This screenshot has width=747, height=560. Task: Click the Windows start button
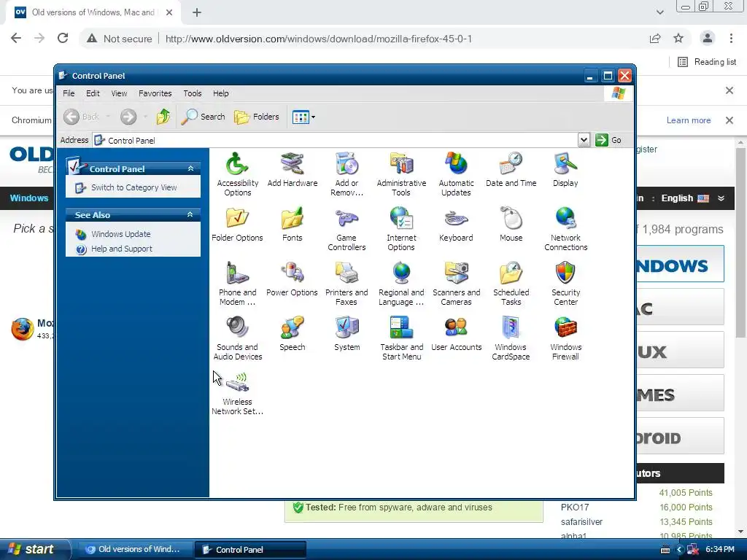tap(34, 550)
